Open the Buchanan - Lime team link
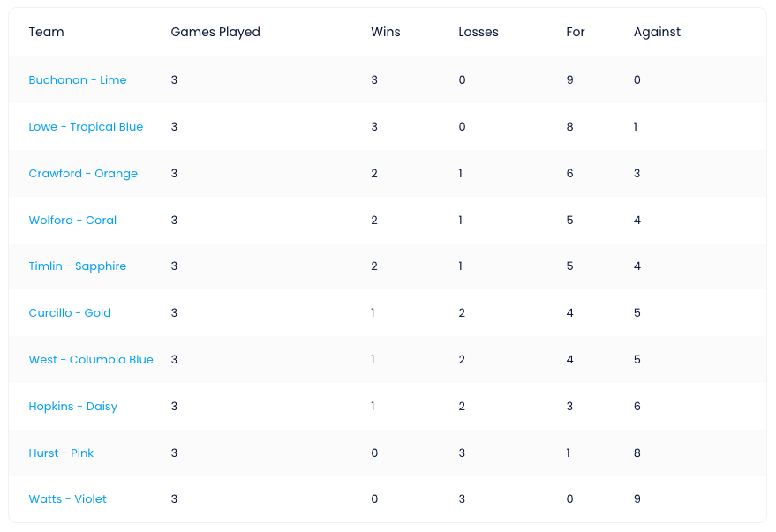Screen dimensions: 776x532 tap(77, 79)
